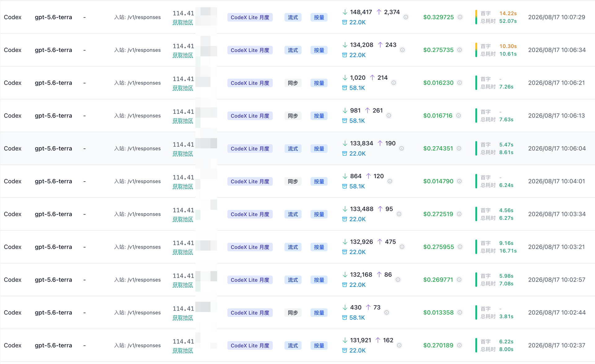The image size is (595, 364).
Task: Show cost info icon beside $0.274351
Action: tap(459, 148)
